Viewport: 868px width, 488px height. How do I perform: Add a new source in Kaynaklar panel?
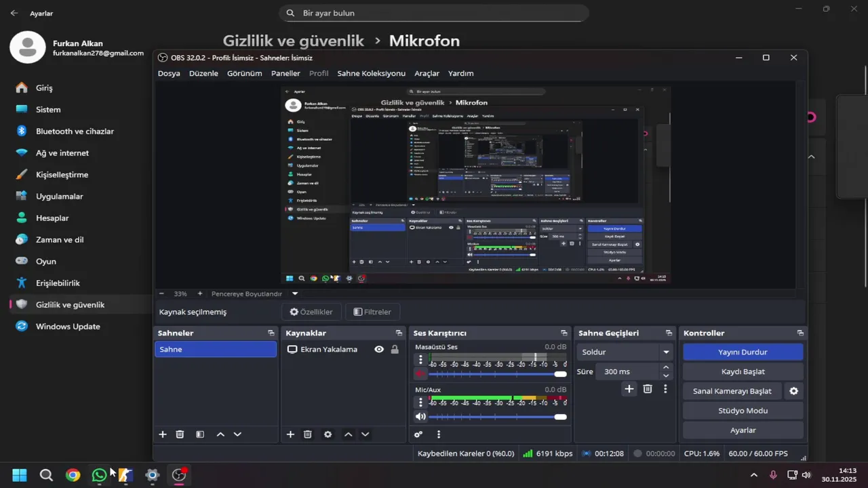point(290,434)
